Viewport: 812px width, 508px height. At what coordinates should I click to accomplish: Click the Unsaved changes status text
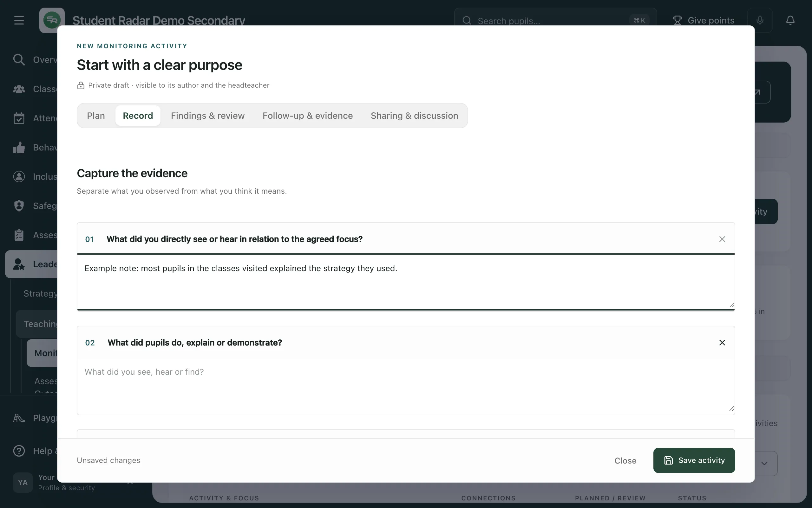coord(108,460)
